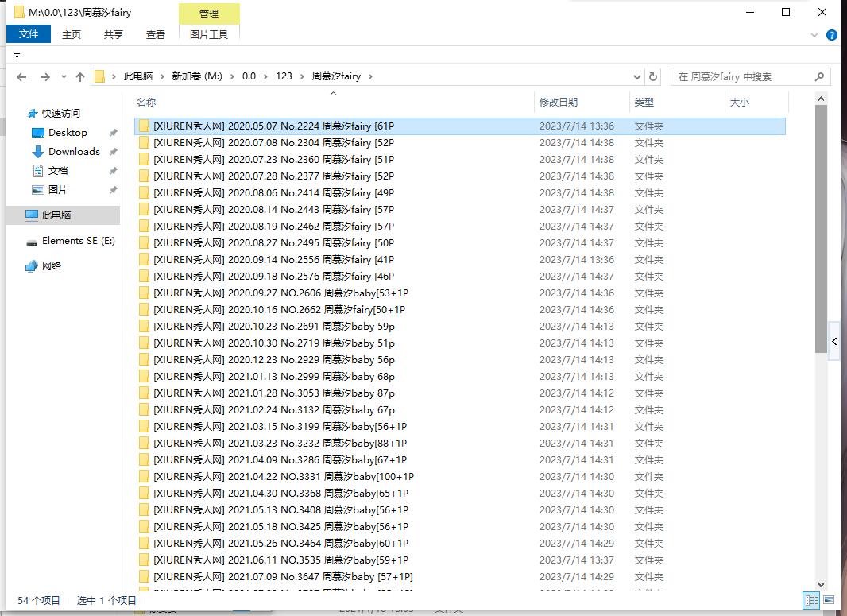Click folder icon of No.2414 周慕汐fairy [49P
This screenshot has height=616, width=847.
(144, 193)
